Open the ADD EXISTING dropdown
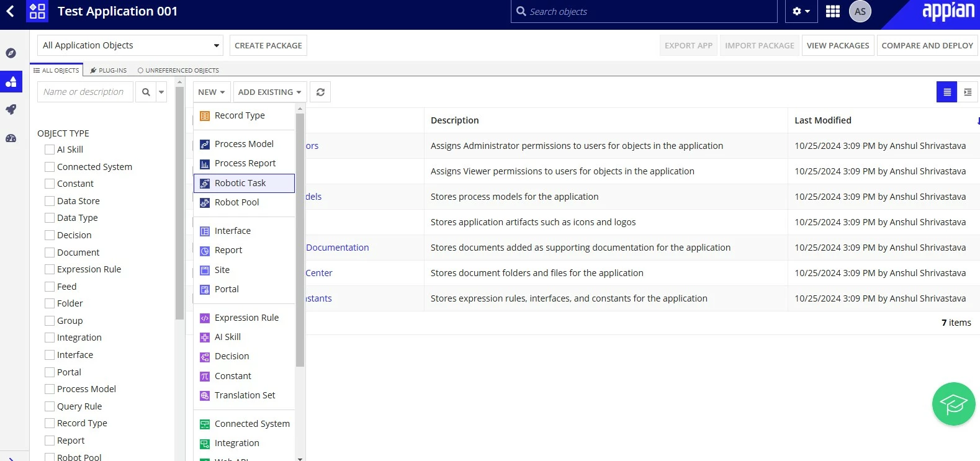 [269, 92]
